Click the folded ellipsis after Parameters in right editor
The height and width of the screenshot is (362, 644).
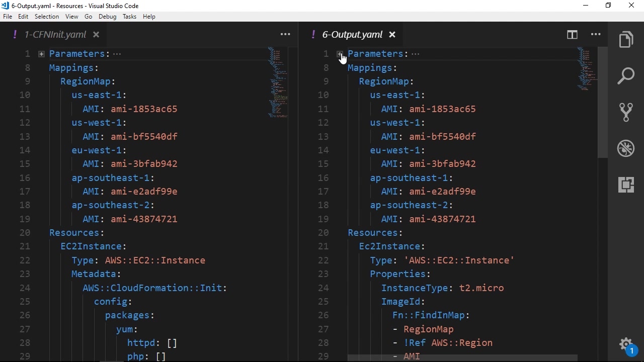tap(416, 54)
